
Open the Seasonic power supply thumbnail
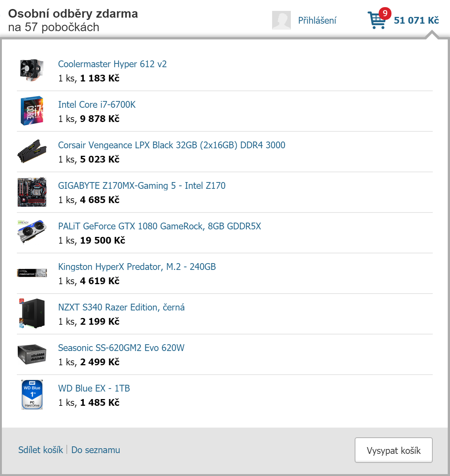(32, 354)
